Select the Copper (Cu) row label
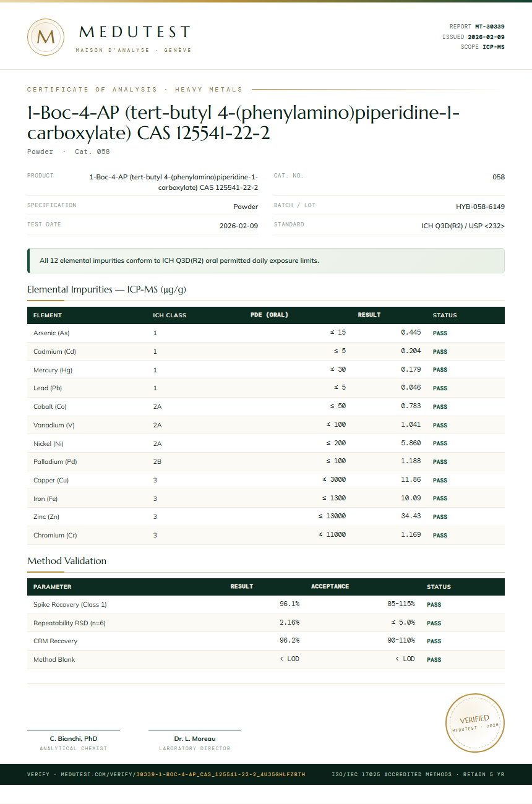This screenshot has width=532, height=804. click(50, 480)
